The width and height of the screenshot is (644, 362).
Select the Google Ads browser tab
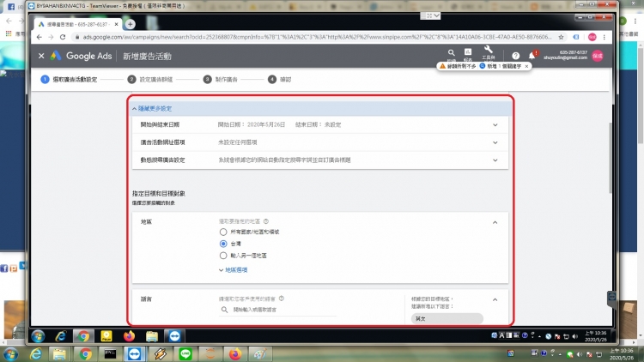78,24
